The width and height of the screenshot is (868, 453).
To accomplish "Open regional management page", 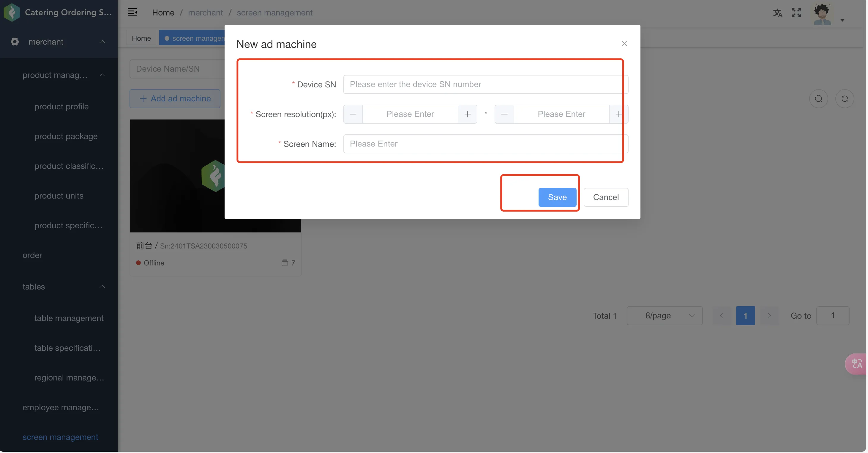I will 69,378.
